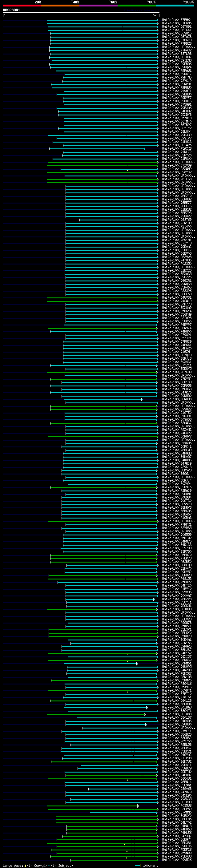Click the purple ~60% identity color bar
Image resolution: width=197 pixels, height=868 pixels.
pyautogui.click(x=98, y=6)
